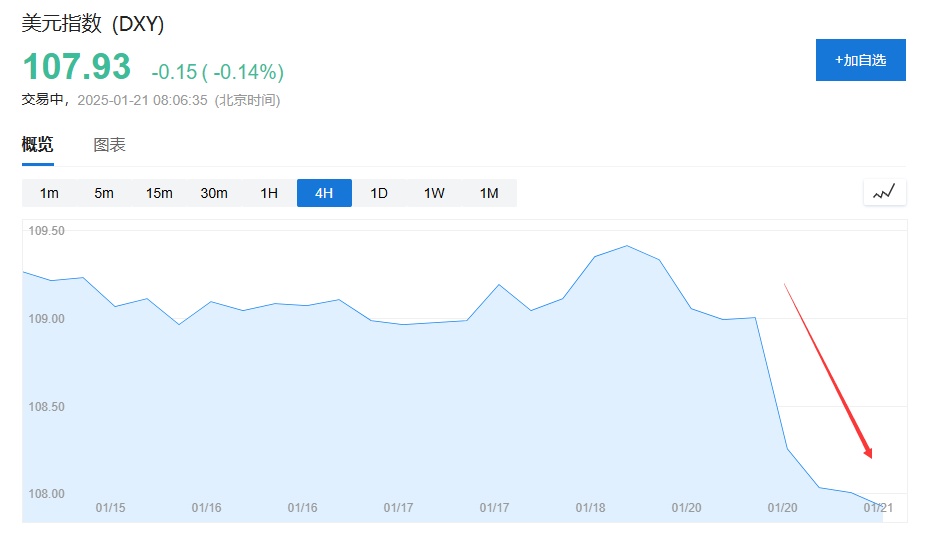Viewport: 934px width, 533px height.
Task: Click the +加自选 button
Action: pyautogui.click(x=860, y=60)
